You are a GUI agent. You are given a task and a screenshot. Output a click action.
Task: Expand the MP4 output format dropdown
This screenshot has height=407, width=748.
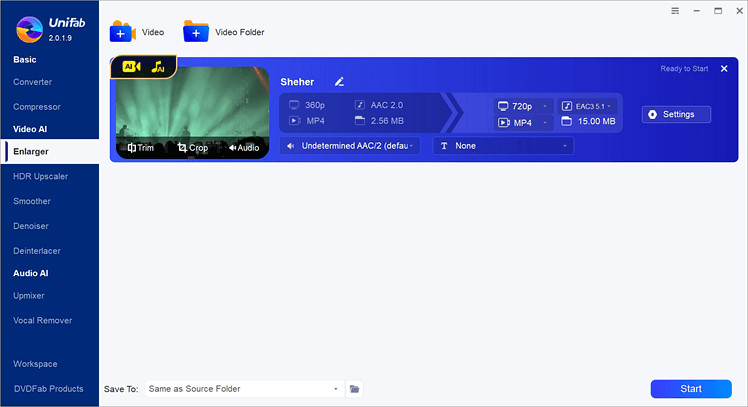click(524, 123)
